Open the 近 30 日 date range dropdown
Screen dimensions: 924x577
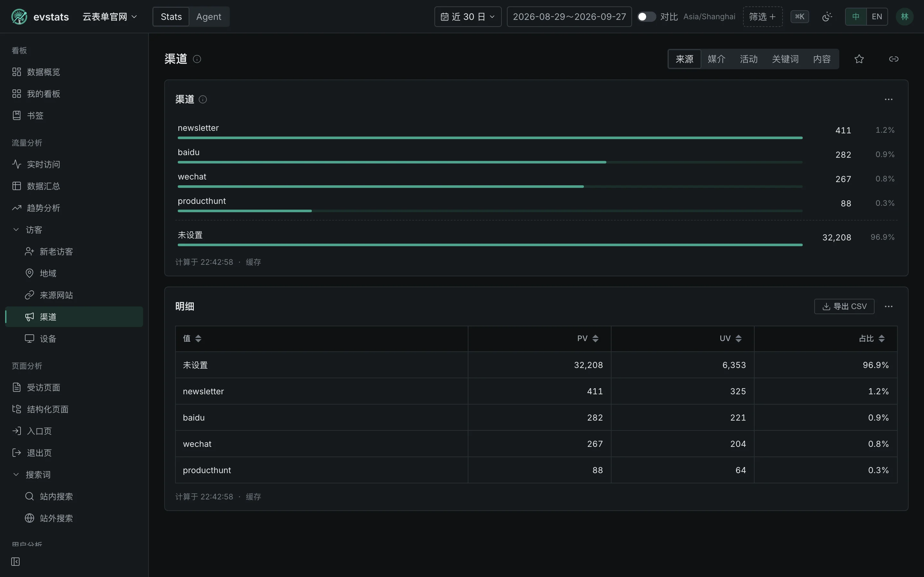click(468, 17)
